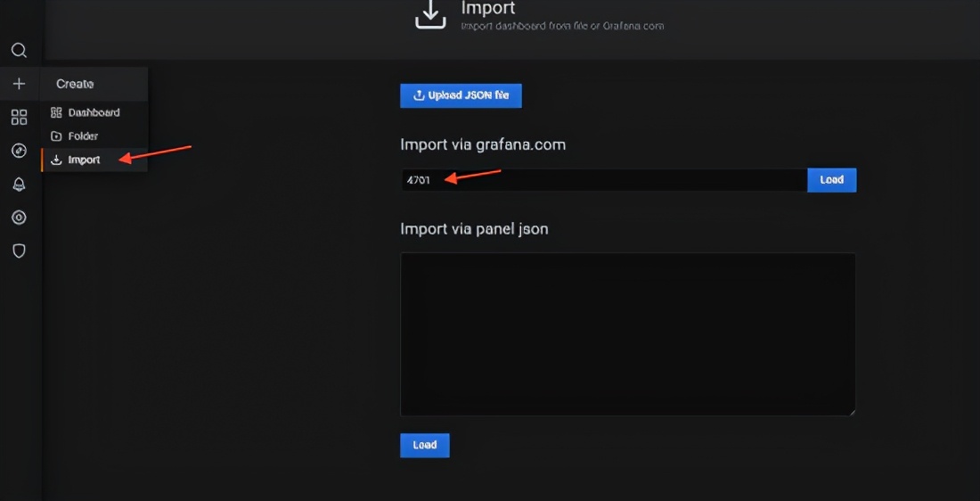Image resolution: width=980 pixels, height=501 pixels.
Task: Open the Explore compass sidebar icon
Action: (20, 150)
